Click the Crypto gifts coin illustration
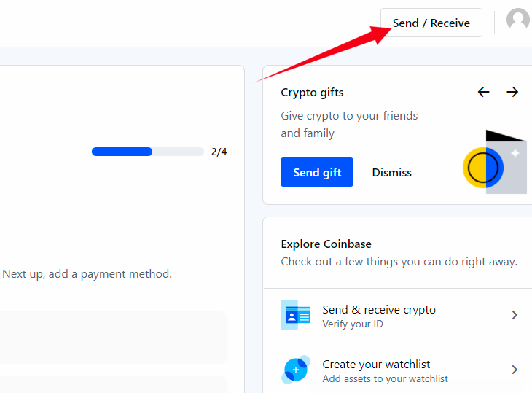The image size is (532, 393). pos(495,162)
